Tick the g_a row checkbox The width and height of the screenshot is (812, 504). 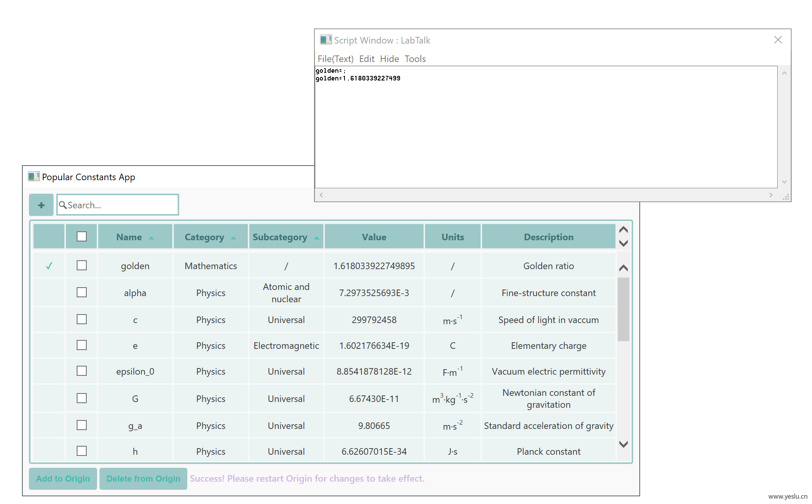82,425
